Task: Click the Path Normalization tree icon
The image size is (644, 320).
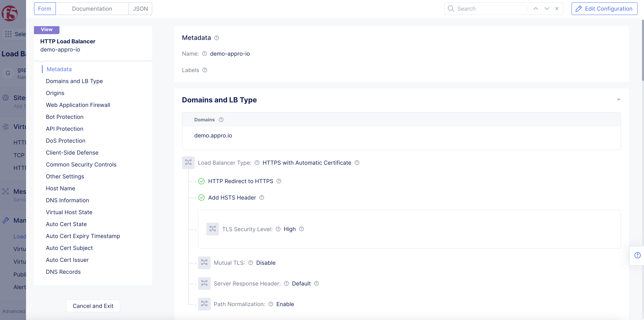Action: click(204, 304)
